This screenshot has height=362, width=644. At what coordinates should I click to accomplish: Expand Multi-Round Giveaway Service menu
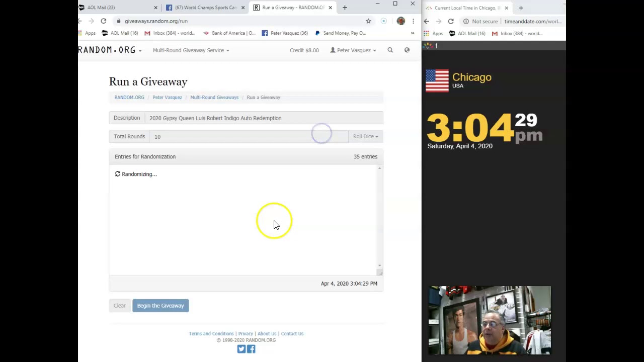[x=191, y=50]
